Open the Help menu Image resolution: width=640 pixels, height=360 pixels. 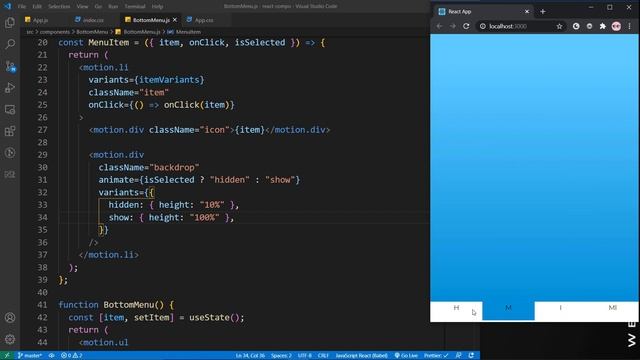[157, 7]
